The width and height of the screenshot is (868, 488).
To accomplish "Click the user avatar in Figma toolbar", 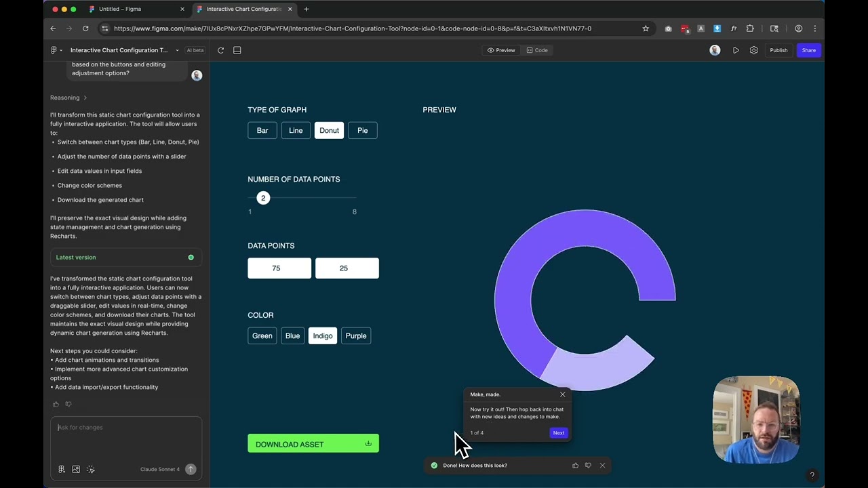I will pyautogui.click(x=715, y=50).
